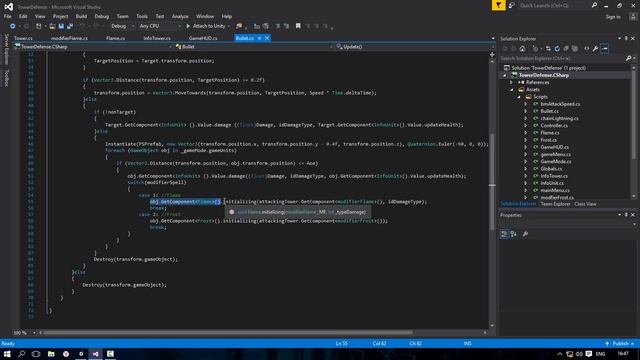The height and width of the screenshot is (360, 640).
Task: Click the notifications flag icon in title bar
Action: [x=498, y=5]
